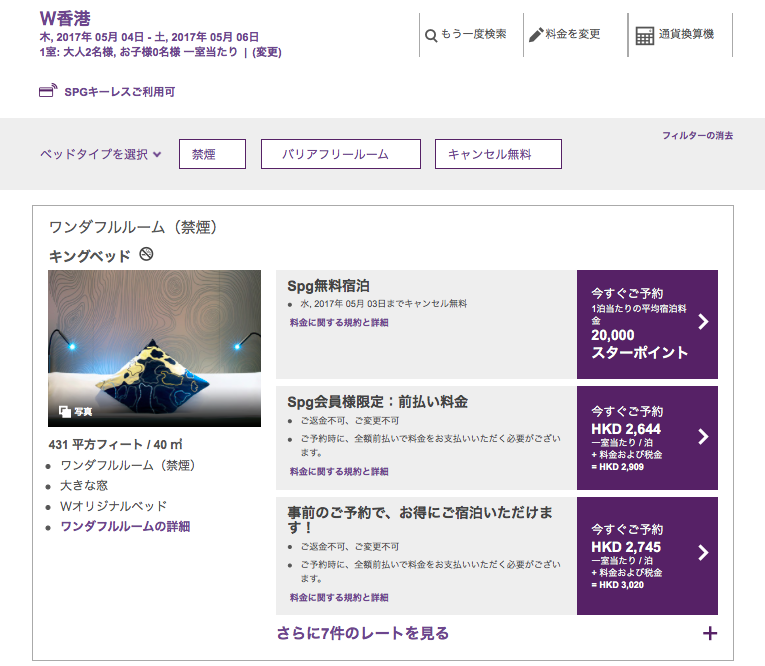Click the キングベッド bed type text
765x666 pixels.
point(89,256)
